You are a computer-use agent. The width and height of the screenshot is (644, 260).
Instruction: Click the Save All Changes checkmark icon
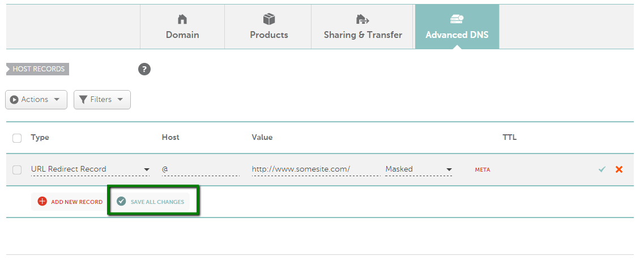pyautogui.click(x=121, y=201)
